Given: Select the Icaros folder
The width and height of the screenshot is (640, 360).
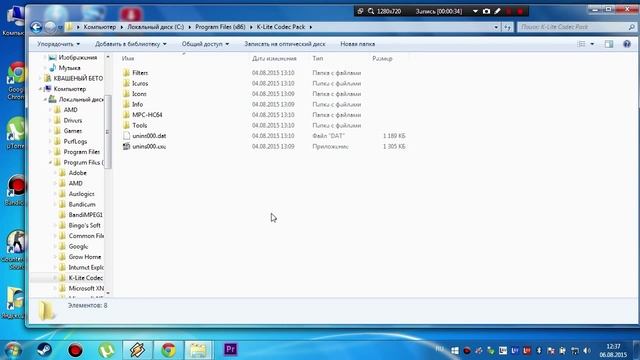Looking at the screenshot, I should (x=140, y=83).
